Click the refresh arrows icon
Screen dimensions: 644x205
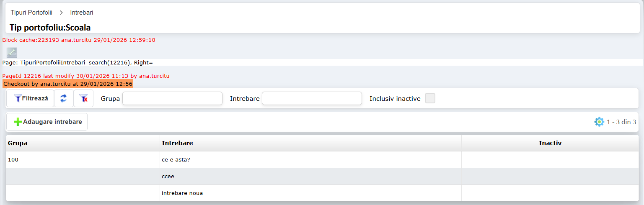[x=64, y=98]
